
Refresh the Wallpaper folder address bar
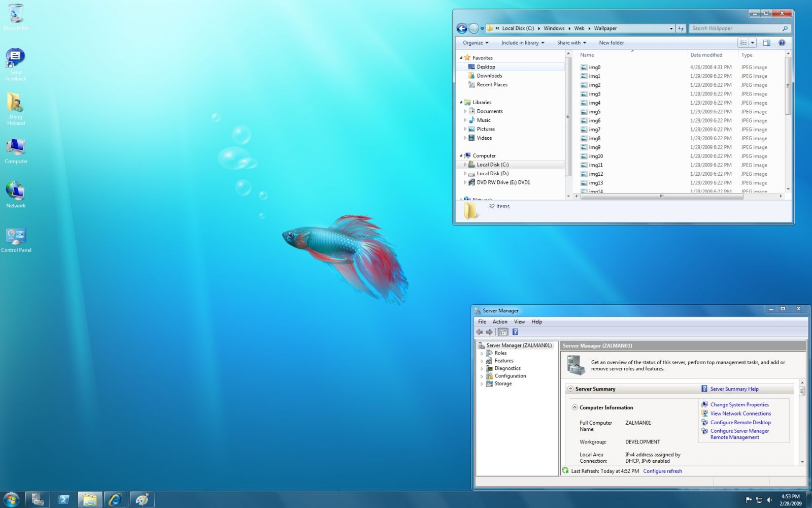click(681, 28)
